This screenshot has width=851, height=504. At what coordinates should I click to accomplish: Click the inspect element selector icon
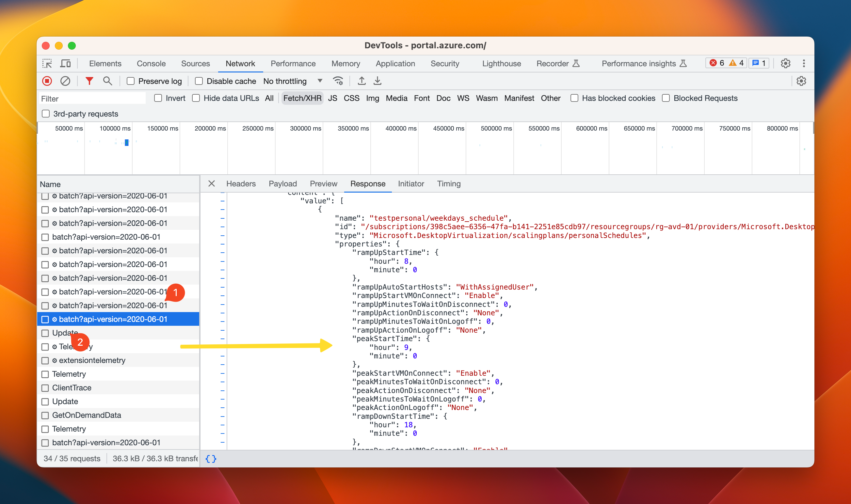point(47,64)
